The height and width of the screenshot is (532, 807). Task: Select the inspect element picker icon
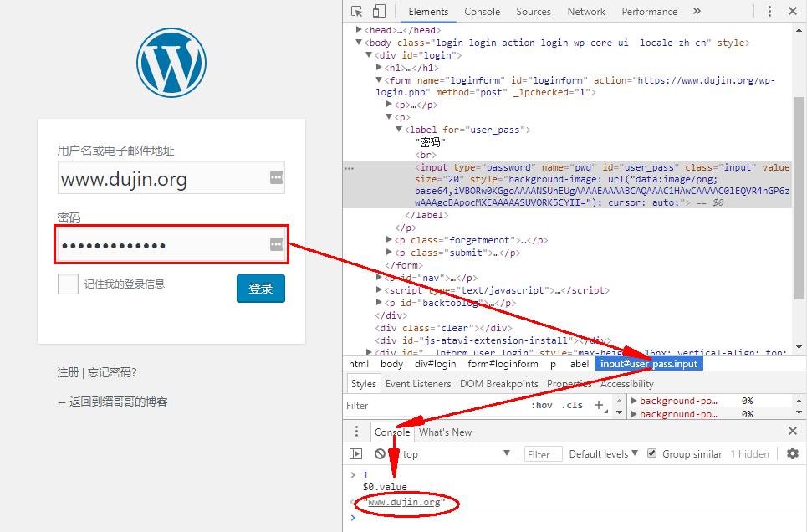pos(356,12)
